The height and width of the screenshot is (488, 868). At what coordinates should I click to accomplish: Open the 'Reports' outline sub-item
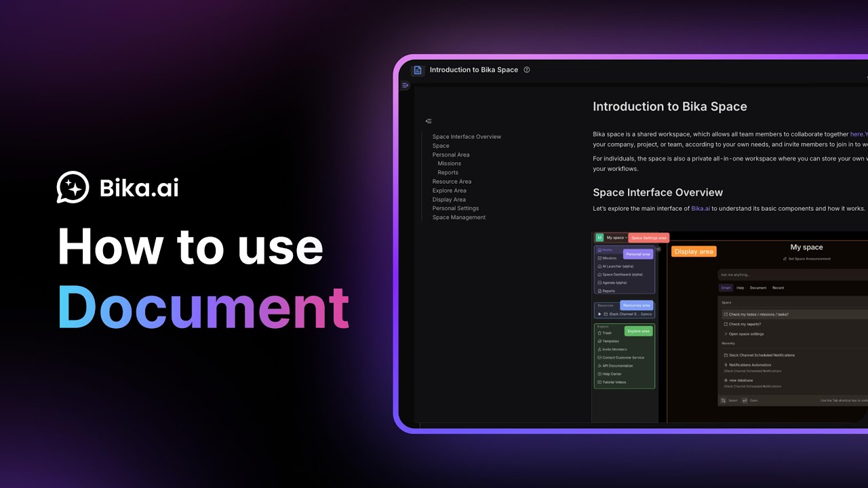click(x=448, y=172)
